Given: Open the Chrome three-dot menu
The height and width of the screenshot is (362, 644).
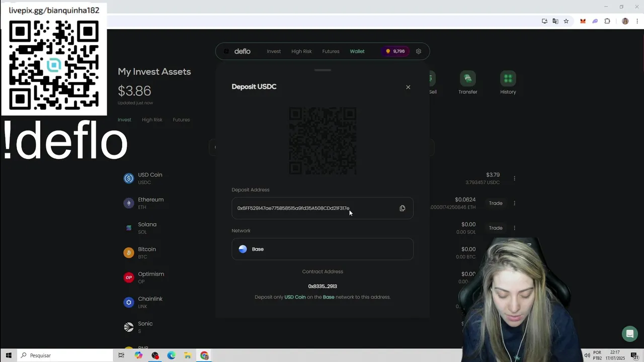Looking at the screenshot, I should pos(637,21).
